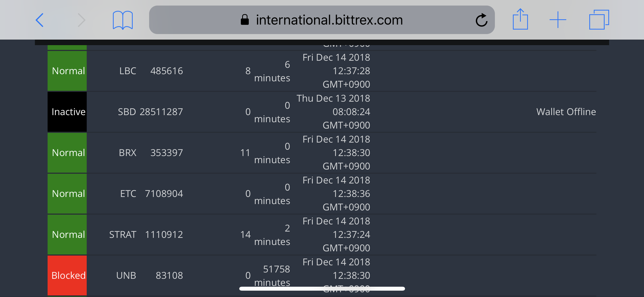Click the UNB 51758 minutes value
The width and height of the screenshot is (644, 297).
click(x=272, y=275)
